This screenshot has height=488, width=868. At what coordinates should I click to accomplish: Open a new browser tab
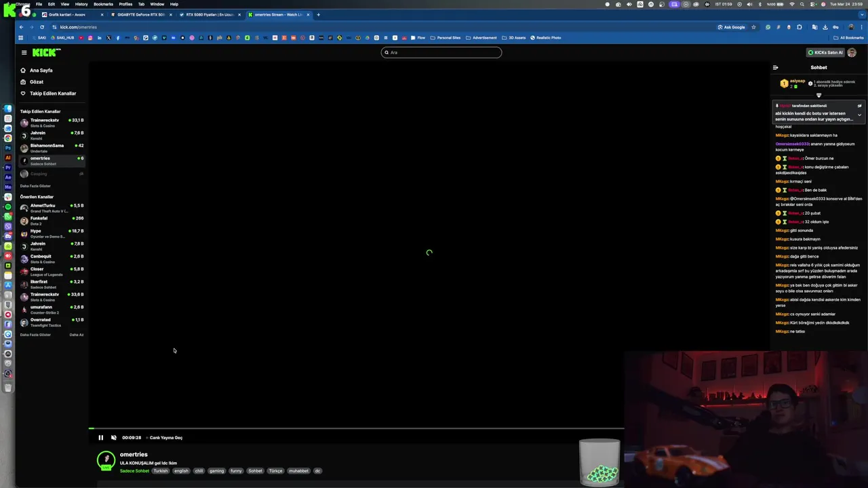coord(319,14)
